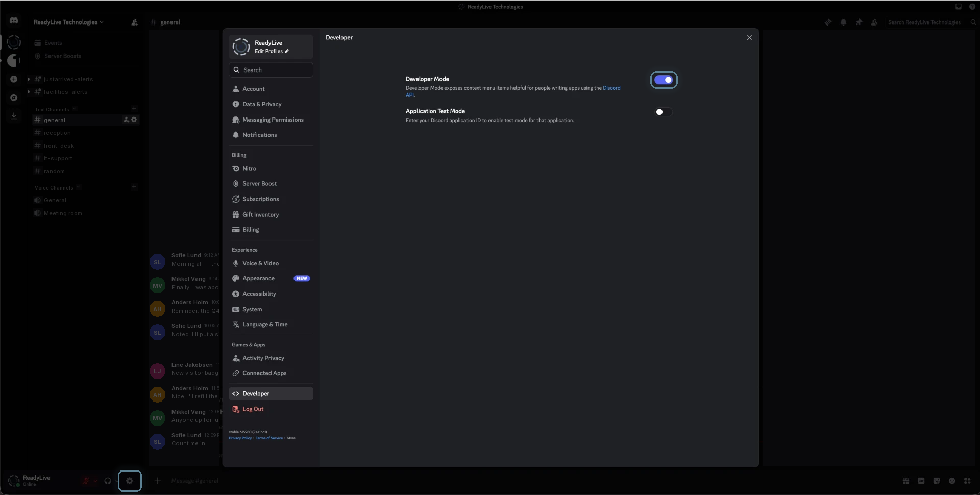Viewport: 980px width, 495px height.
Task: Follow the Discord API link
Action: tap(611, 88)
